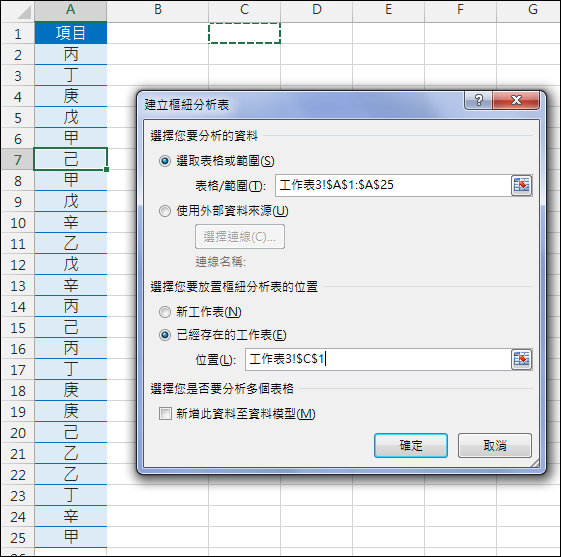Click cell A18 containing 庚

[70, 391]
